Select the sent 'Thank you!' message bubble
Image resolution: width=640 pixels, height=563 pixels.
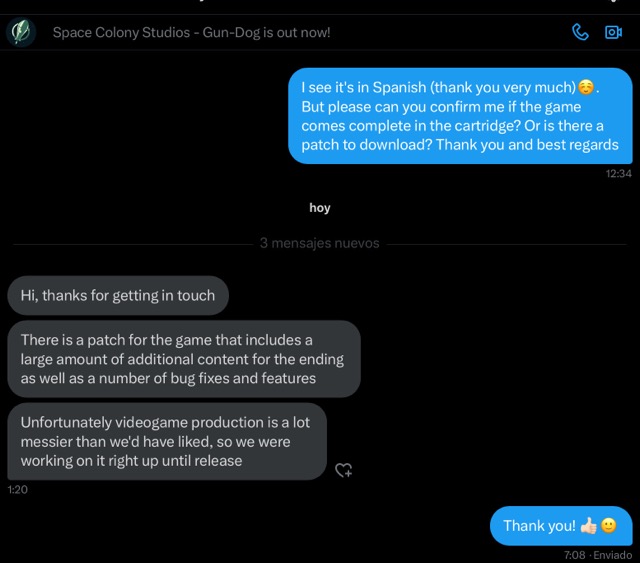point(561,526)
